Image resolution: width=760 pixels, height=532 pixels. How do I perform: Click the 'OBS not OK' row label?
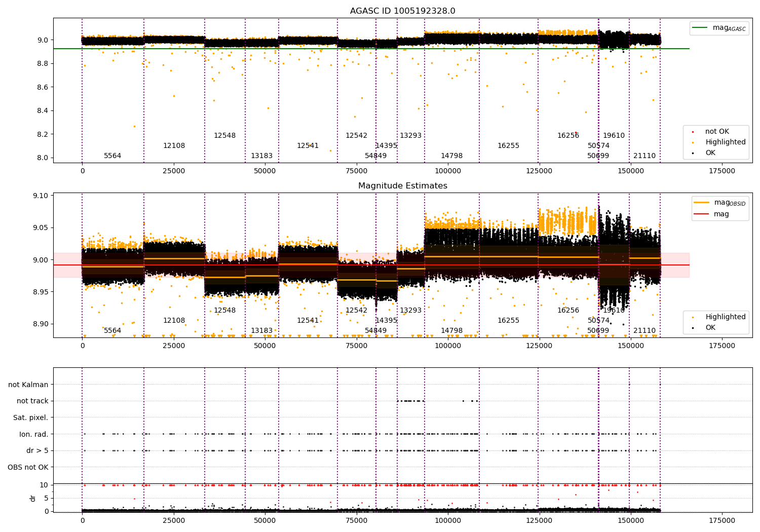[28, 467]
